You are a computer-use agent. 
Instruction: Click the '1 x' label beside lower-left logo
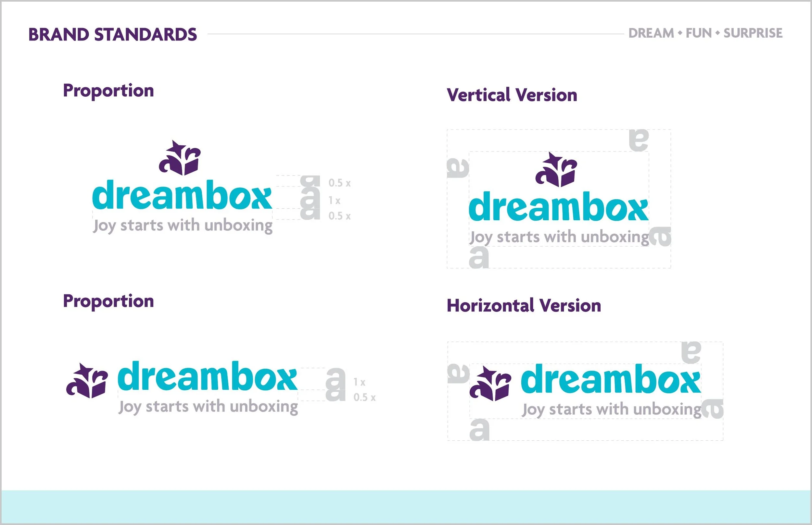[x=359, y=382]
